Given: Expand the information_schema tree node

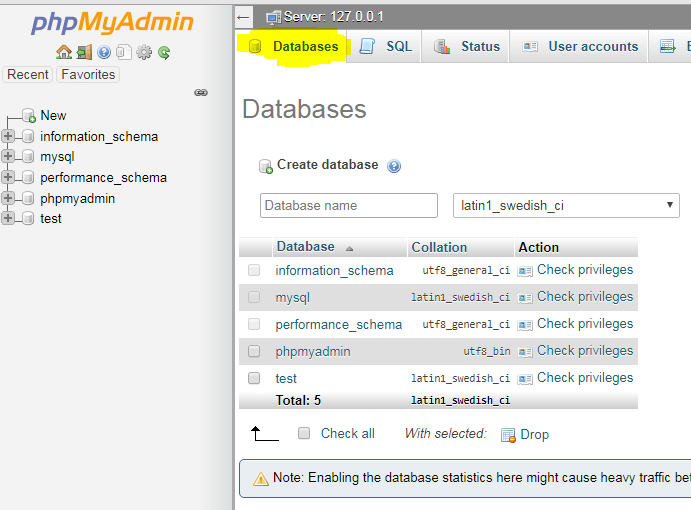Looking at the screenshot, I should pyautogui.click(x=8, y=136).
